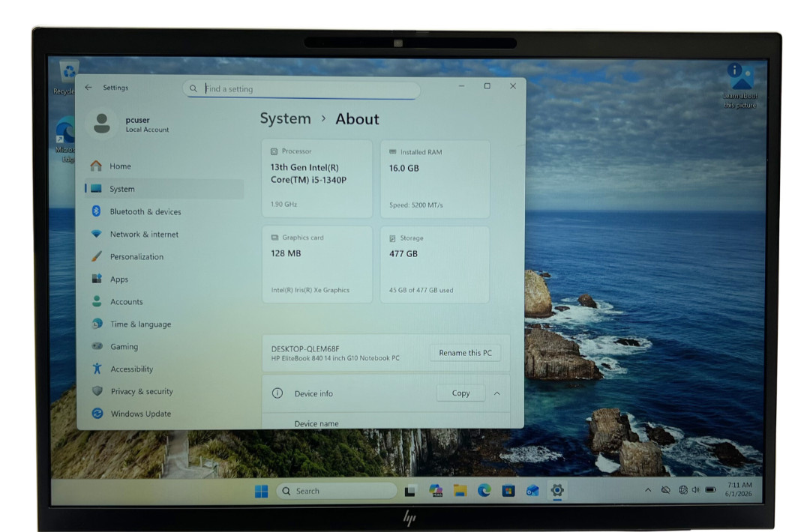The width and height of the screenshot is (810, 532).
Task: Click the battery tray icon
Action: coord(711,490)
